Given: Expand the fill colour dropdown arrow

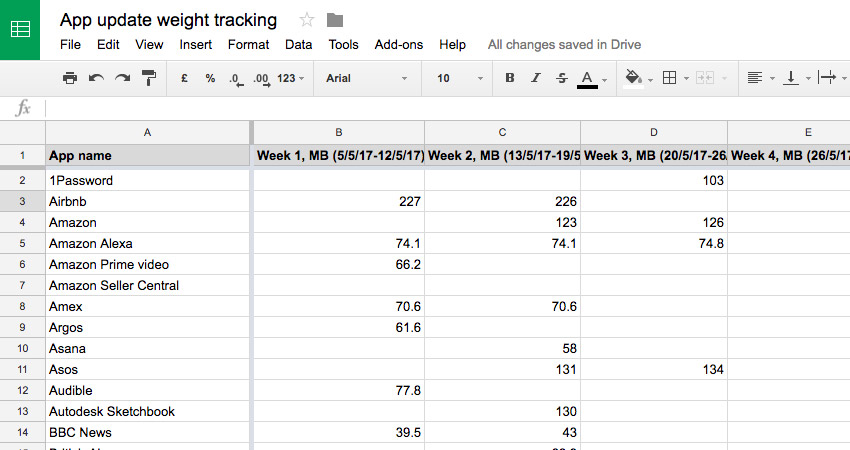Looking at the screenshot, I should click(x=651, y=80).
